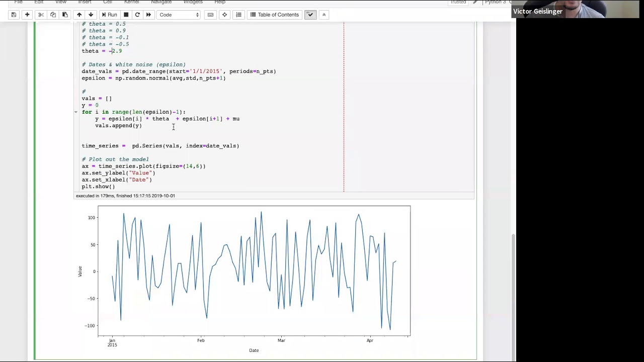This screenshot has width=644, height=362.
Task: Click the crosshair toolbar icon
Action: tap(224, 15)
